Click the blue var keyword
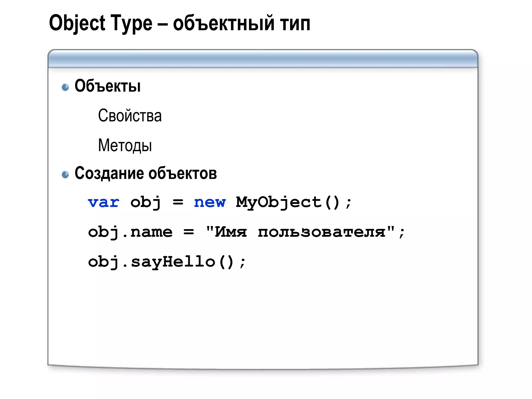The image size is (532, 399). pos(103,202)
